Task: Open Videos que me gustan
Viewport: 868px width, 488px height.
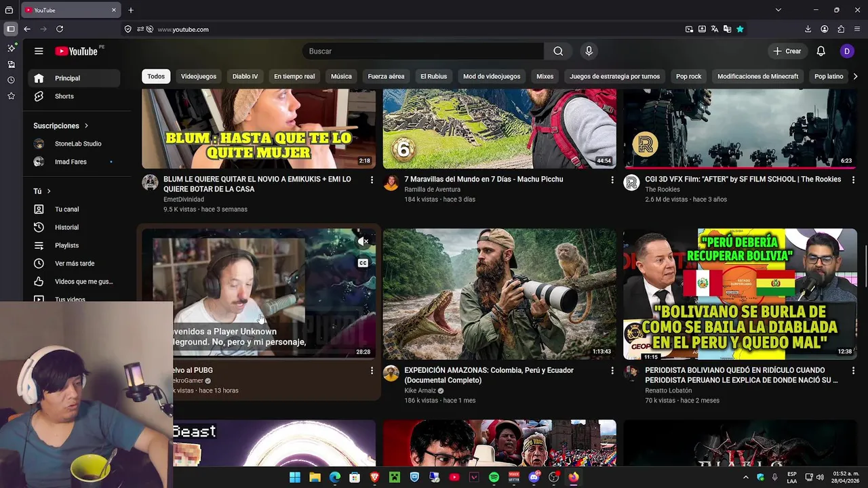Action: pos(74,281)
